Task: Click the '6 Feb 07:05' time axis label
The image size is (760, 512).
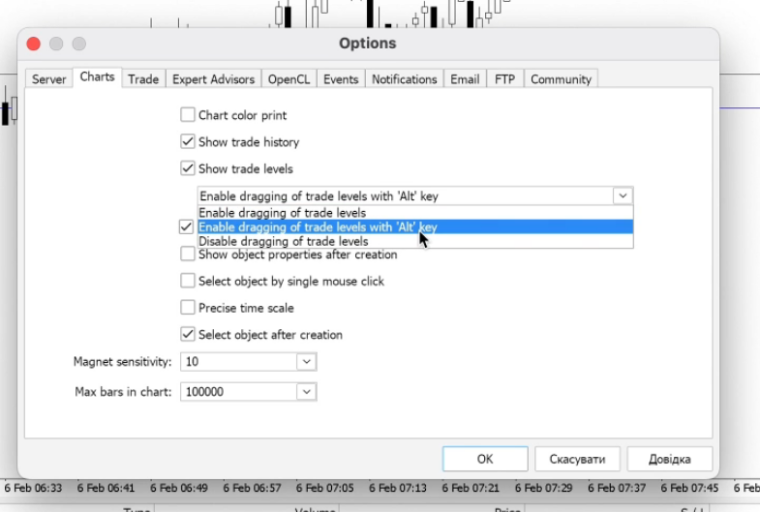Action: pos(325,488)
